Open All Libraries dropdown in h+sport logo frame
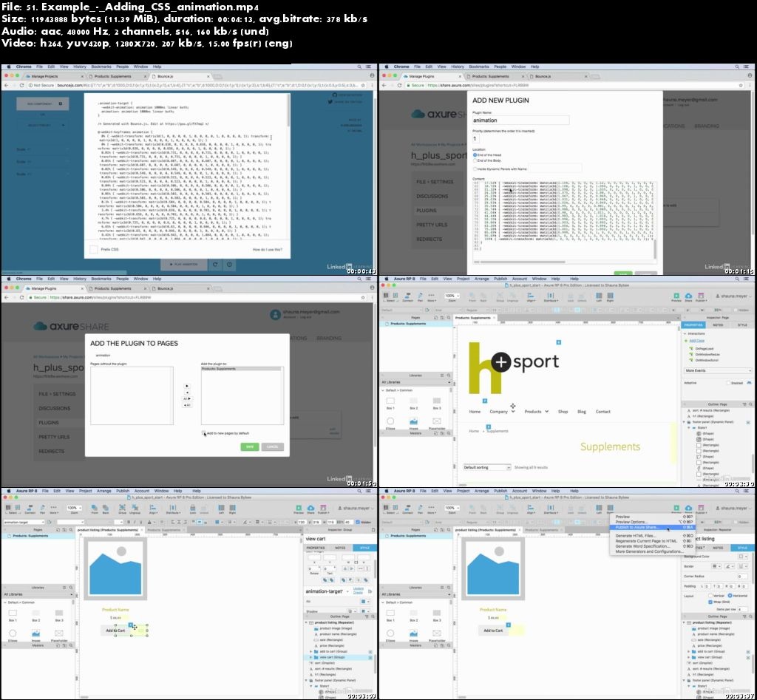Screen dimensions: 757x700 (x=415, y=382)
